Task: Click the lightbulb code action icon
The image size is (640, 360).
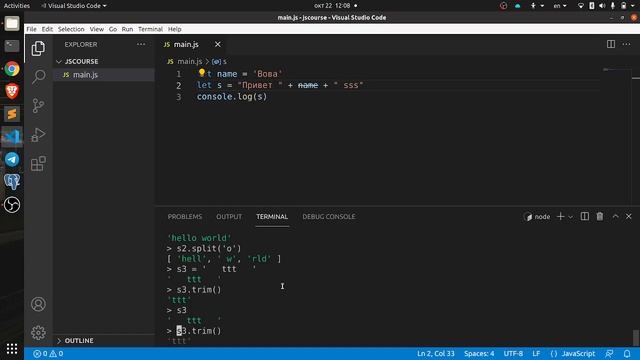Action: pyautogui.click(x=202, y=73)
